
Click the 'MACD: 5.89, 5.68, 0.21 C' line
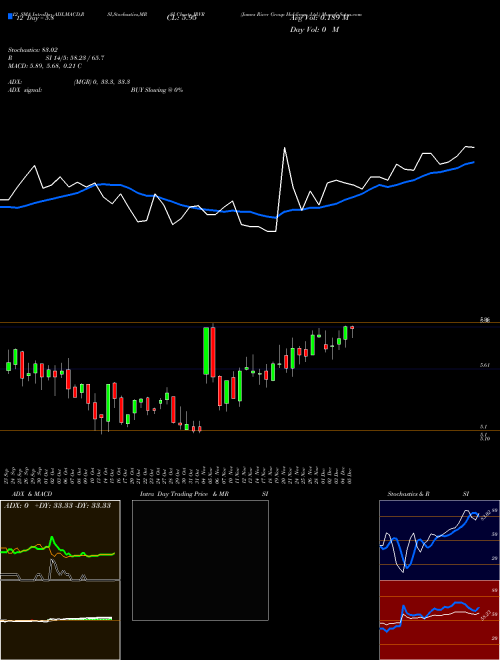pyautogui.click(x=45, y=66)
